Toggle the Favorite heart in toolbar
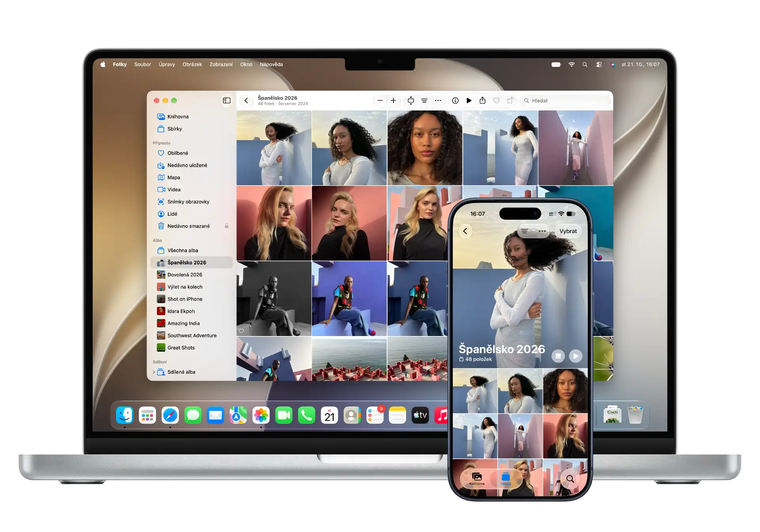The height and width of the screenshot is (532, 760). [x=496, y=101]
